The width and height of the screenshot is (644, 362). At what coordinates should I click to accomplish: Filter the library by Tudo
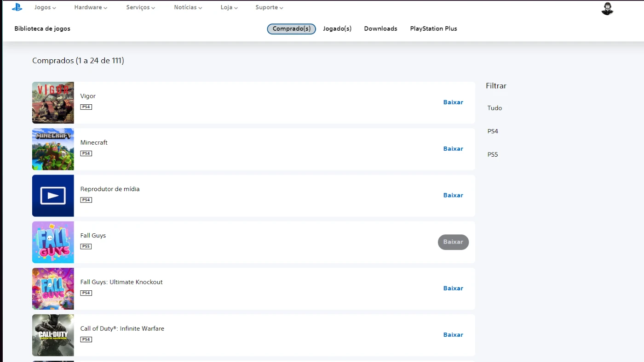[495, 108]
